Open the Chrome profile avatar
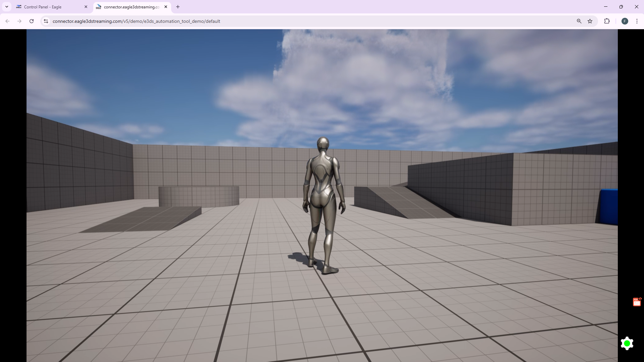The height and width of the screenshot is (362, 644). 625,21
